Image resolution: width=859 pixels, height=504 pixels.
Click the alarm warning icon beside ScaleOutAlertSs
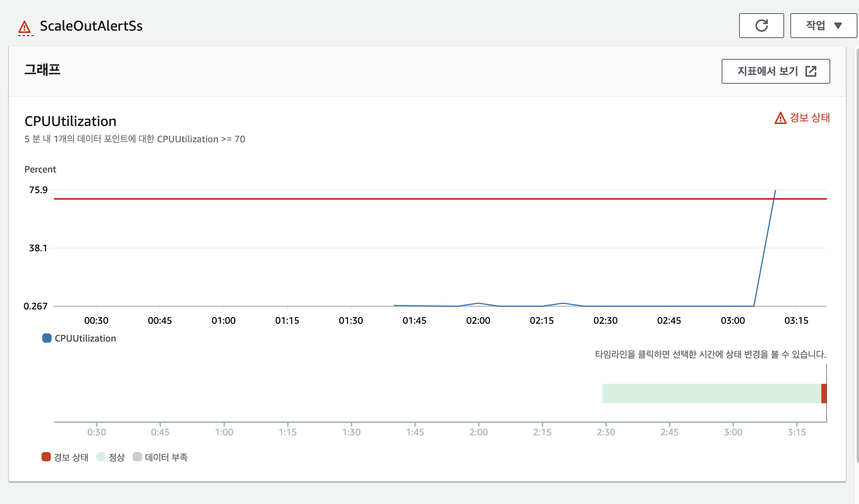[x=24, y=27]
